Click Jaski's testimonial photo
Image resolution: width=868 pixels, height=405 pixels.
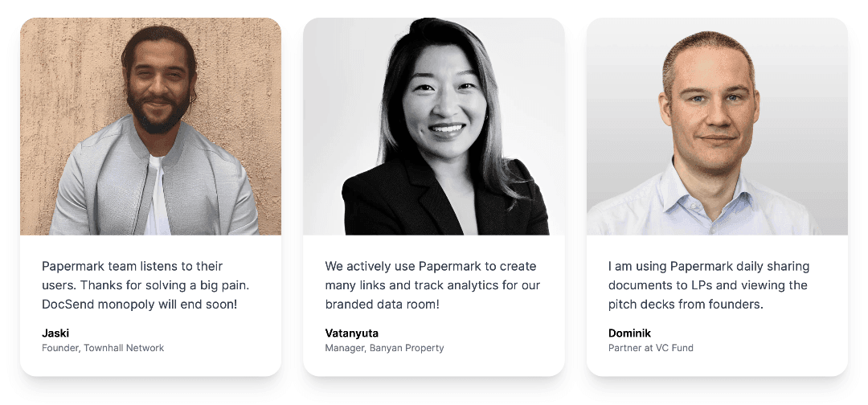150,126
